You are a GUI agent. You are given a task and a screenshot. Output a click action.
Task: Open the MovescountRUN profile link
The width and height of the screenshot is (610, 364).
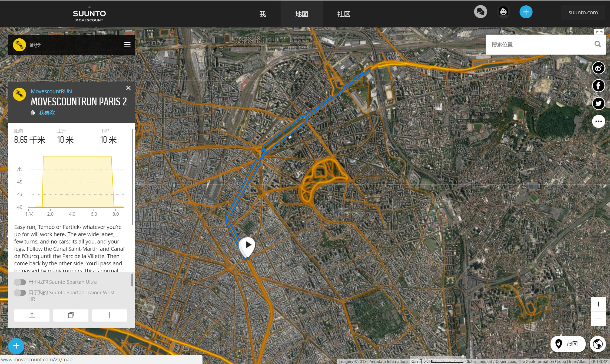(51, 91)
